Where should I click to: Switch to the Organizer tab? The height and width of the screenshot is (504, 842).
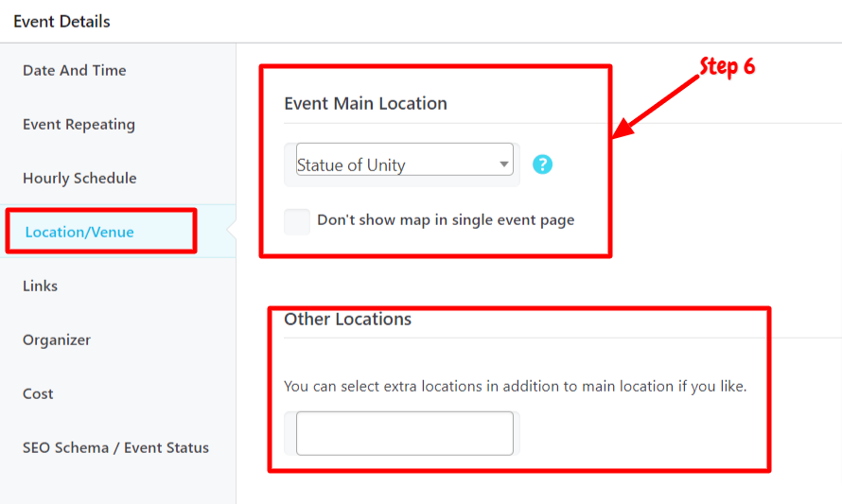pyautogui.click(x=57, y=339)
